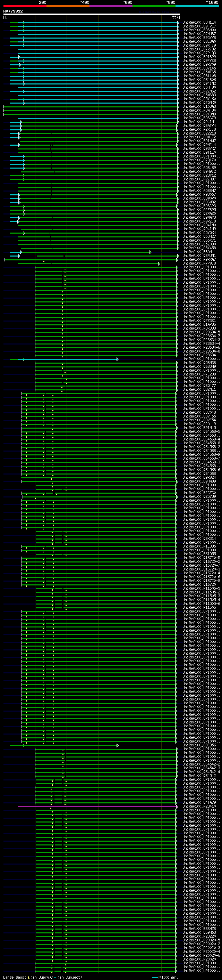Image resolution: width=222 pixels, height=980 pixels.
Task: Click isoform label UniRef100_Q64542-3
Action: (x=201, y=768)
